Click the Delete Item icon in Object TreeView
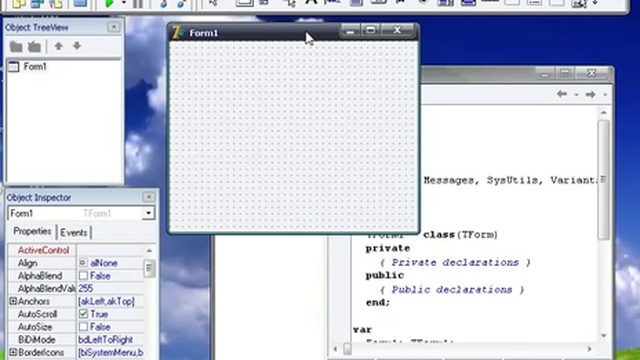 tap(34, 47)
